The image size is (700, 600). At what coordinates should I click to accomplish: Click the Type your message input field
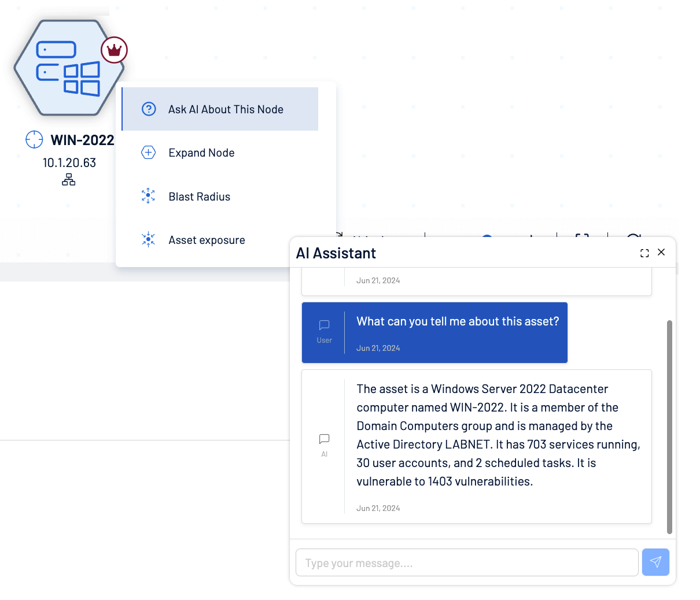click(467, 562)
